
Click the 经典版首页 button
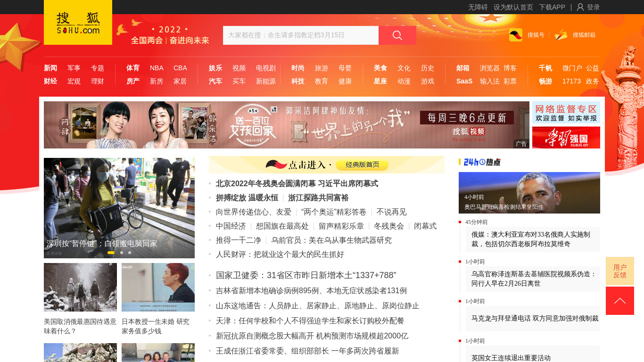363,165
